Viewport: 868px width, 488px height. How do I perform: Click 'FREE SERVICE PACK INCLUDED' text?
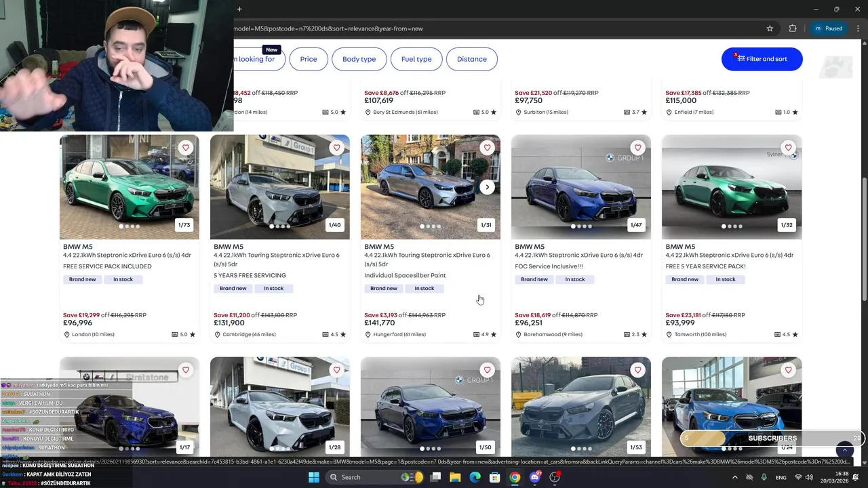click(107, 266)
